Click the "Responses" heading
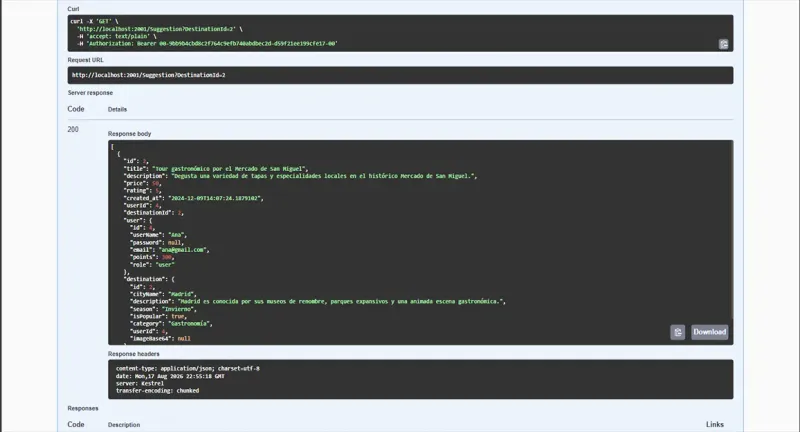 pos(83,409)
